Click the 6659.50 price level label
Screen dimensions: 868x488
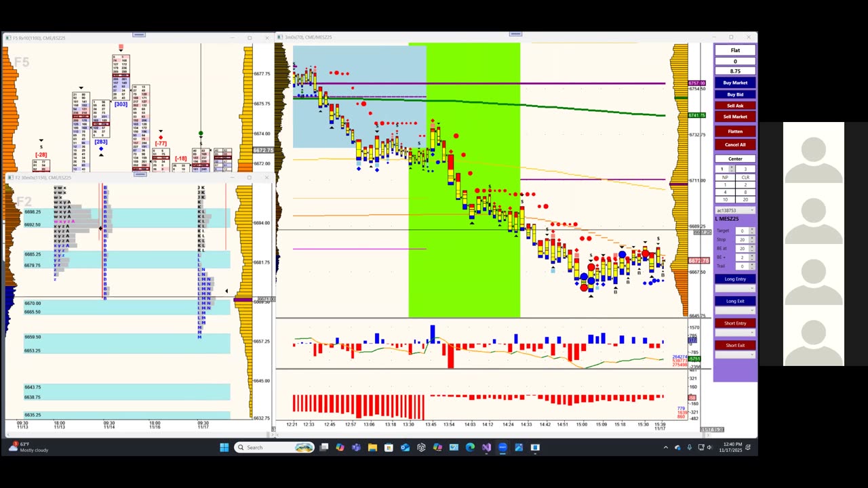click(x=33, y=337)
